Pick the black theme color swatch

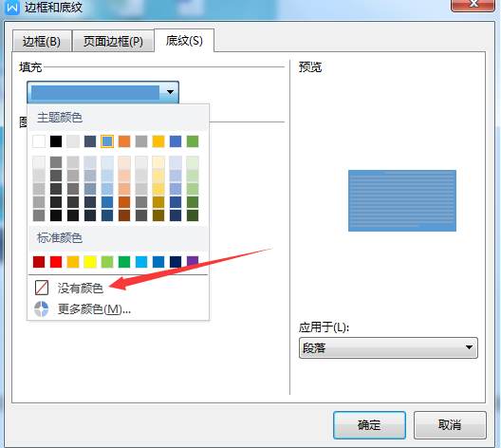click(x=56, y=141)
